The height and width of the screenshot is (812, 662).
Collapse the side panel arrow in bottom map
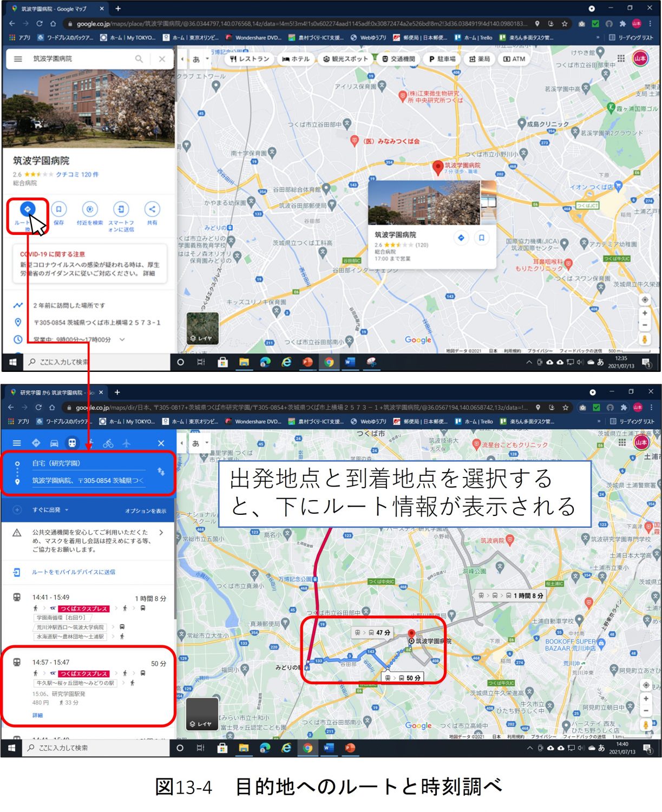182,443
